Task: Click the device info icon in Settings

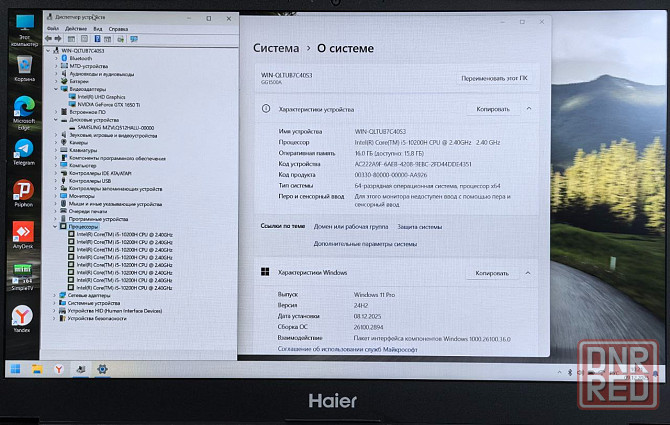Action: click(266, 108)
